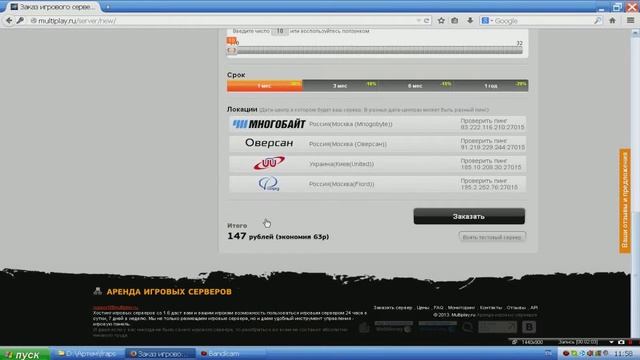
Task: Open the downloads arrow icon in toolbar
Action: [x=470, y=20]
